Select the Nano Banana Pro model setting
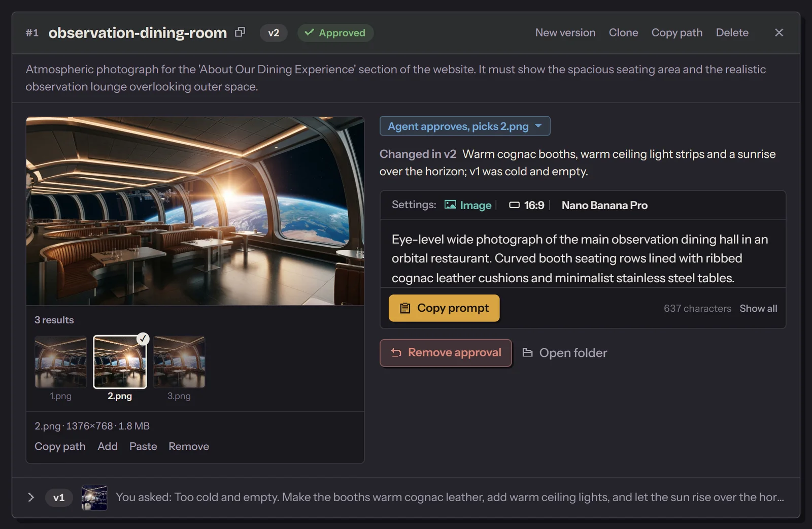 (x=604, y=205)
